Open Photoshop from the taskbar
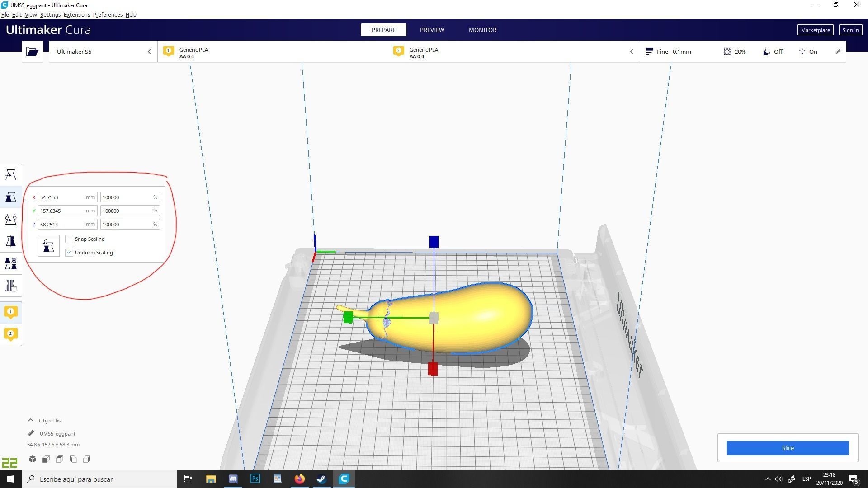The image size is (868, 488). pos(255,479)
